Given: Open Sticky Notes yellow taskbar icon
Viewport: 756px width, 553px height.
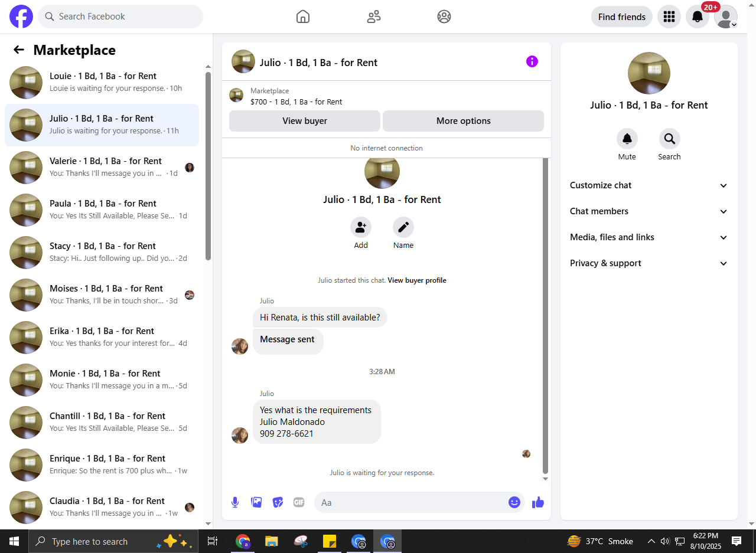Looking at the screenshot, I should 330,541.
